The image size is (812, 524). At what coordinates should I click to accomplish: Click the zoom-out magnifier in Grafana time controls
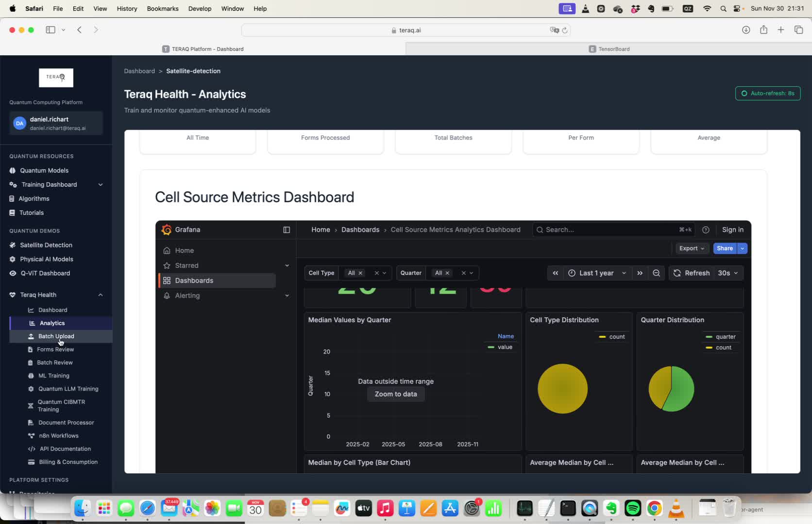[656, 273]
